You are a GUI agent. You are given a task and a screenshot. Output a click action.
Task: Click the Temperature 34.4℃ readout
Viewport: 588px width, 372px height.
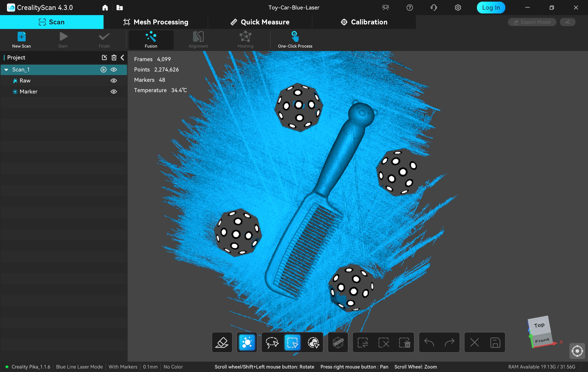click(x=160, y=90)
